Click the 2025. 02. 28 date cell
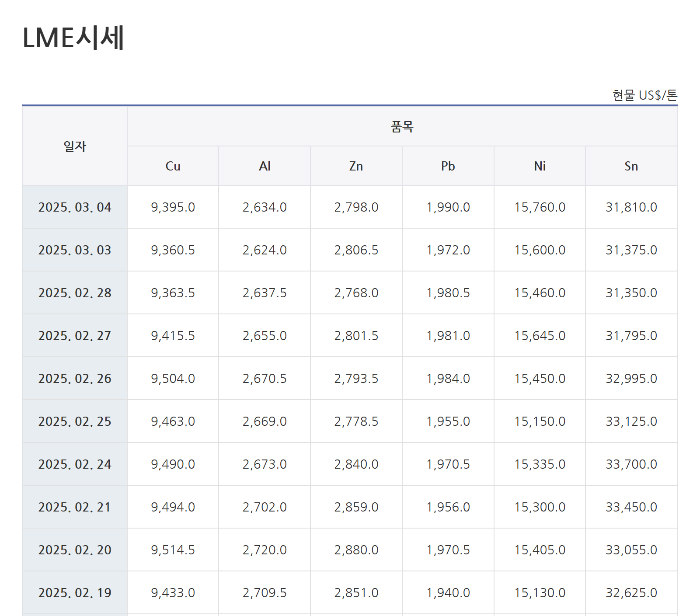This screenshot has width=700, height=616. point(75,293)
